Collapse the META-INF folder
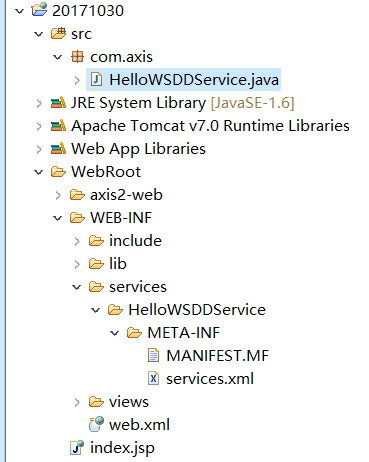 [115, 333]
